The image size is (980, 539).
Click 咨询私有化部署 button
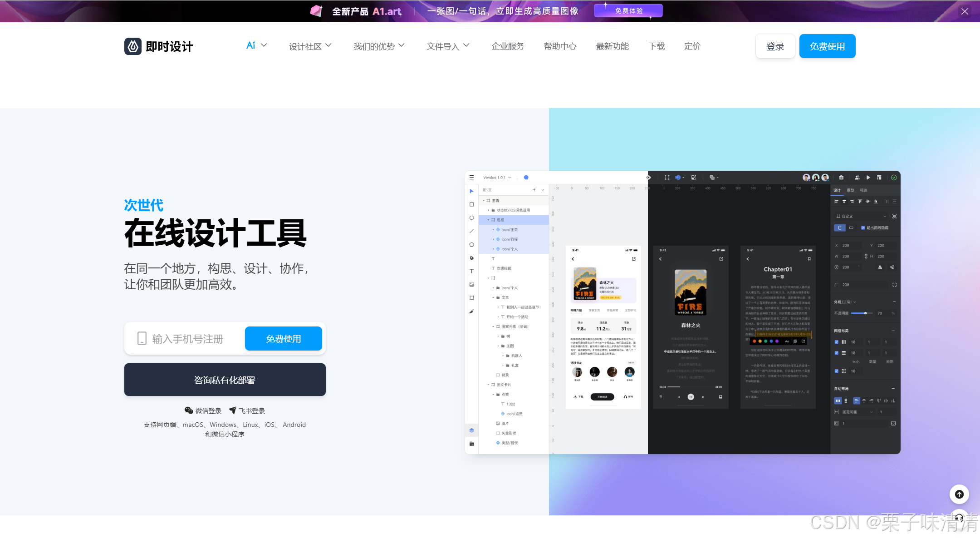[225, 380]
